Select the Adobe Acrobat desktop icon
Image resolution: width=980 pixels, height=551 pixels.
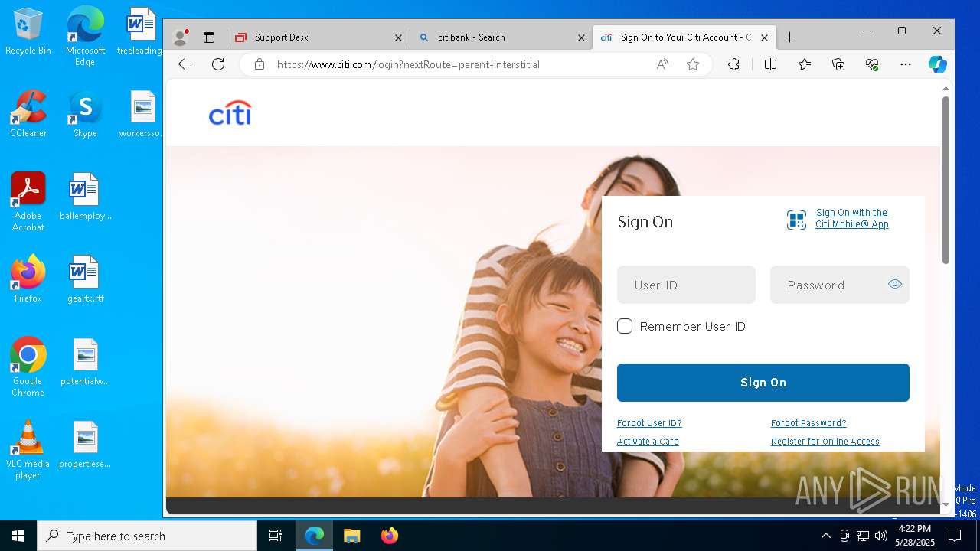(x=28, y=202)
